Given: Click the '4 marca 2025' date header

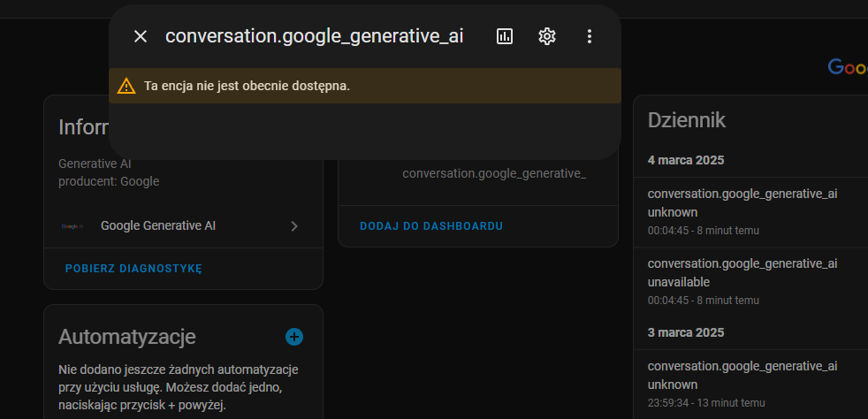Looking at the screenshot, I should [x=686, y=160].
